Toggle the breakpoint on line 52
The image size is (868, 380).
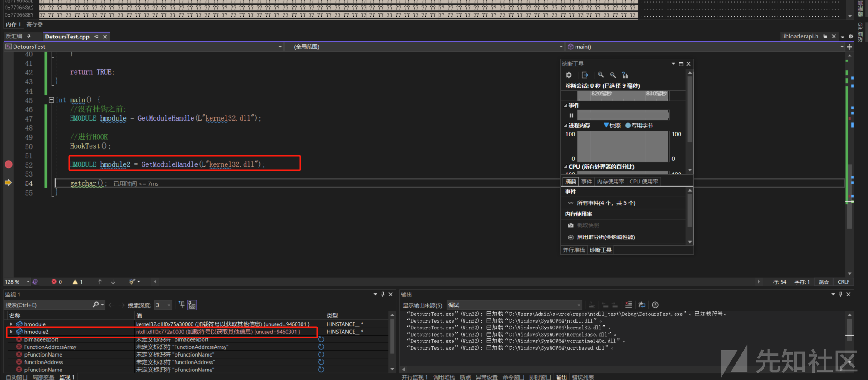9,164
